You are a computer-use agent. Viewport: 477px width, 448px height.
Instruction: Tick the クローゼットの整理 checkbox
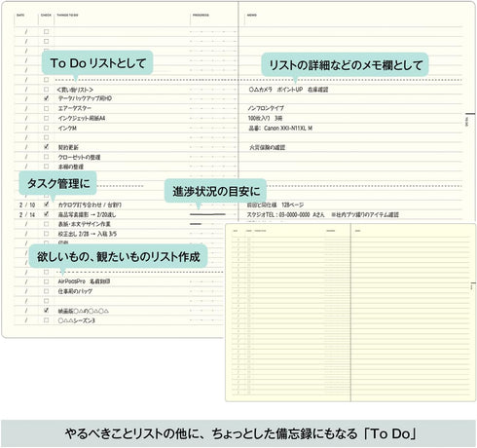pyautogui.click(x=46, y=157)
